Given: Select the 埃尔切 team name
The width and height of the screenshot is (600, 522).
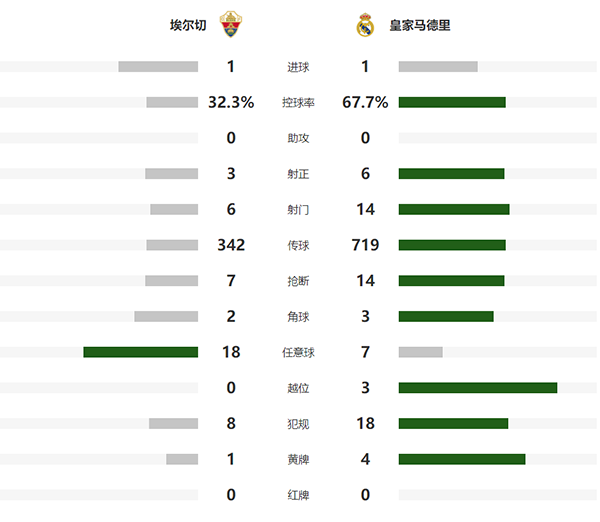Looking at the screenshot, I should click(188, 25).
